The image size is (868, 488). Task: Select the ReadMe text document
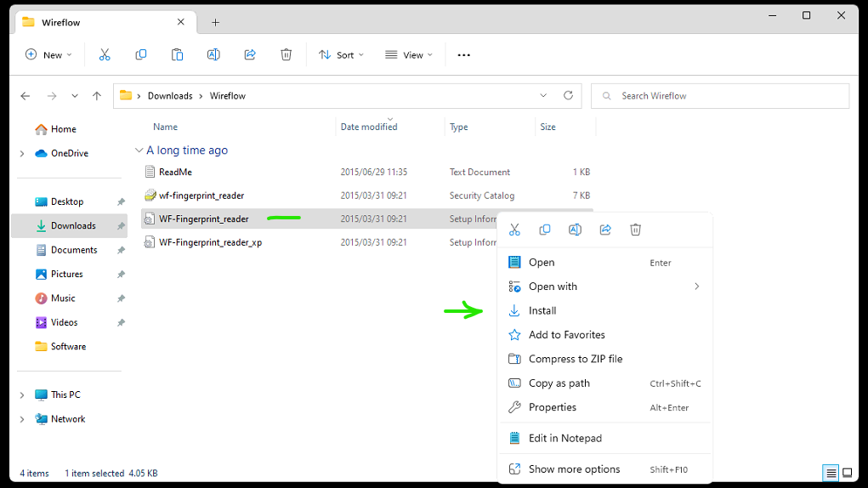[175, 172]
